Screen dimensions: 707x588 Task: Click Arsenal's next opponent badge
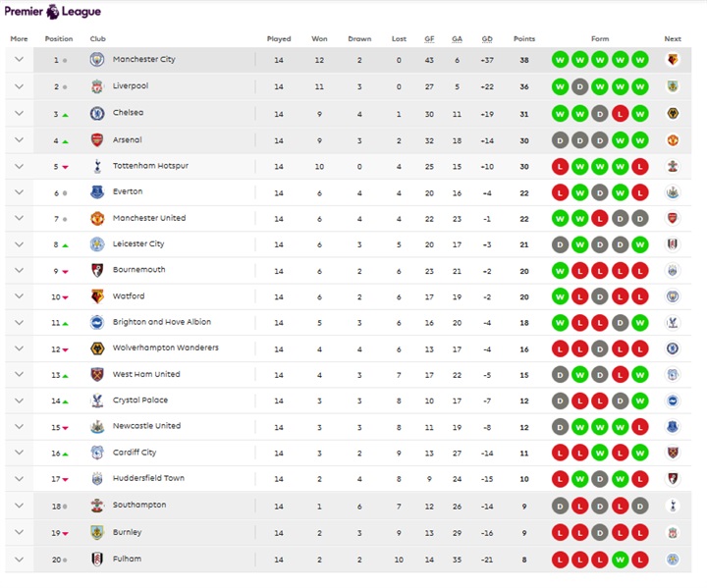[673, 139]
